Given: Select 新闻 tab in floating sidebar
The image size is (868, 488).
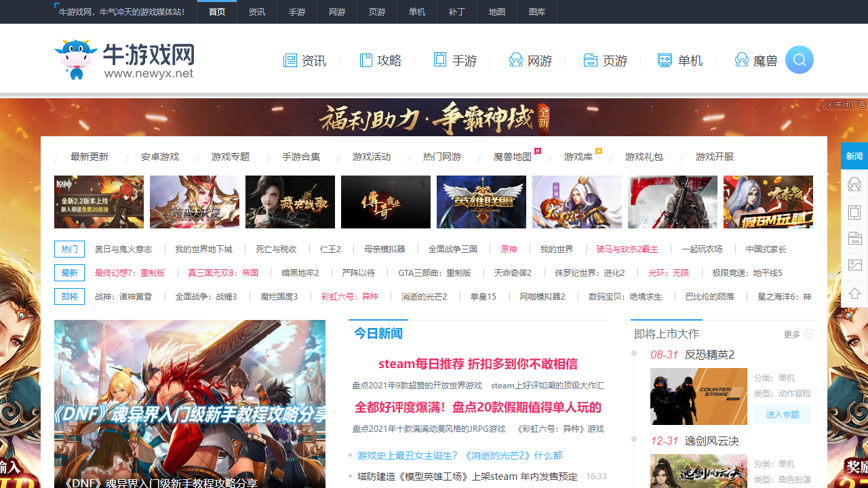Looking at the screenshot, I should [854, 156].
